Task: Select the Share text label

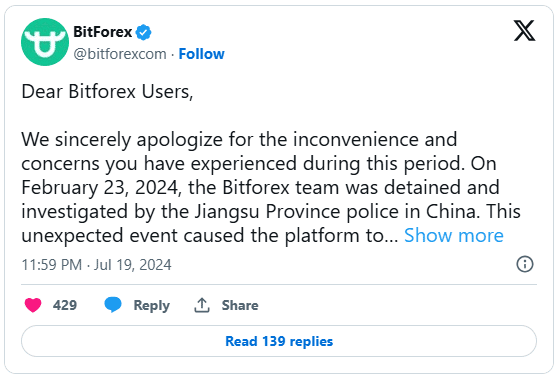Action: tap(240, 305)
